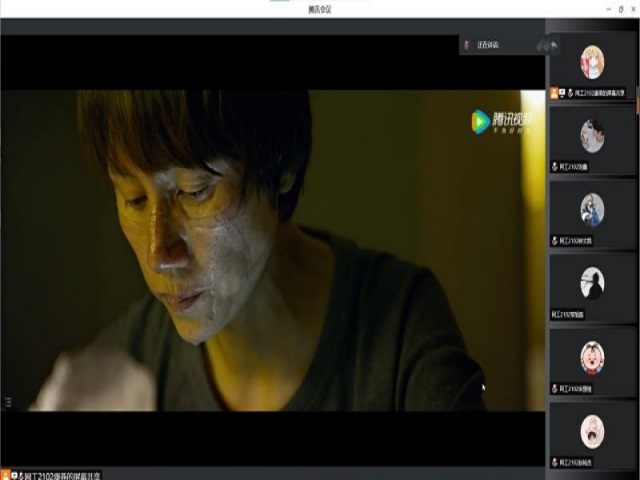Click the orange host badge on the first participant tile
The width and height of the screenshot is (640, 480).
(554, 93)
